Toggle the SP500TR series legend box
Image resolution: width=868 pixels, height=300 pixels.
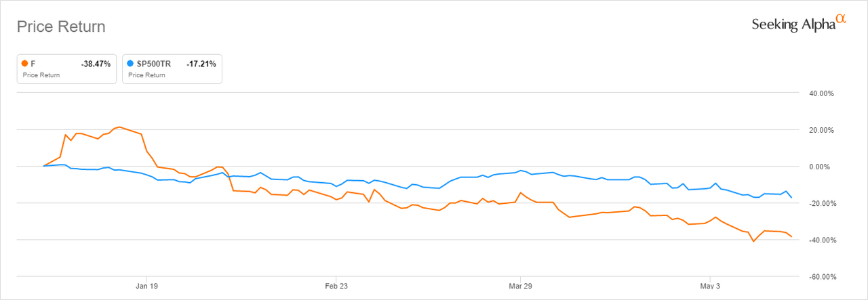(172, 68)
